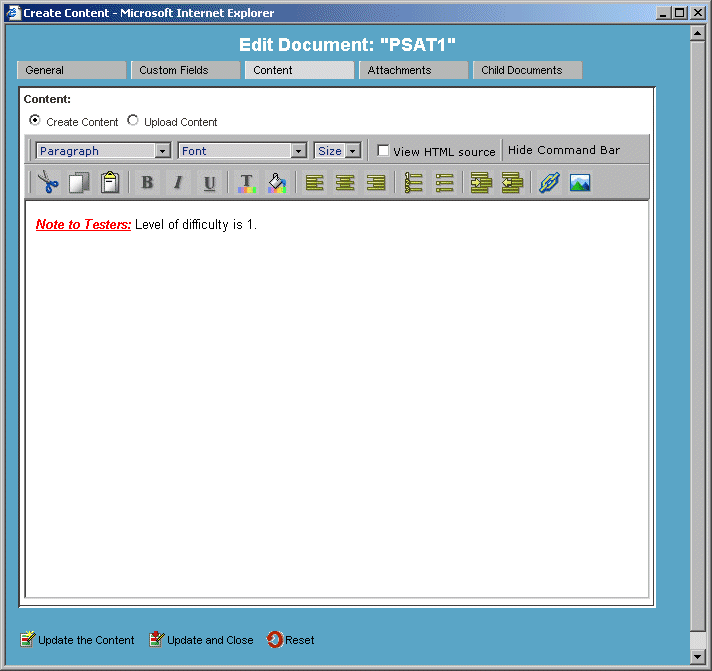The width and height of the screenshot is (712, 671).
Task: Click the red Reset arrow icon
Action: pos(275,639)
